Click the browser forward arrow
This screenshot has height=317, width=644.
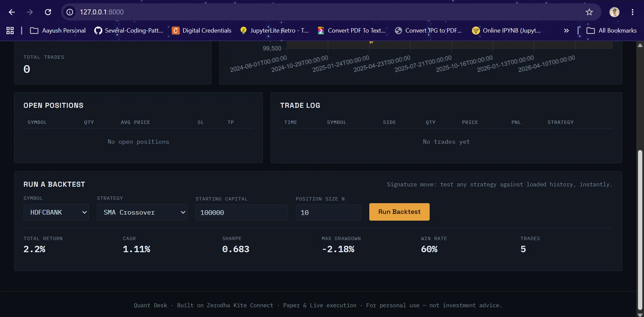[x=30, y=12]
